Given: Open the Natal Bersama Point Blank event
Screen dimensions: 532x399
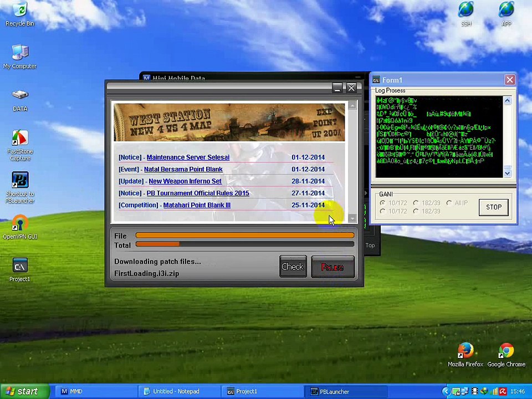Looking at the screenshot, I should (x=183, y=170).
